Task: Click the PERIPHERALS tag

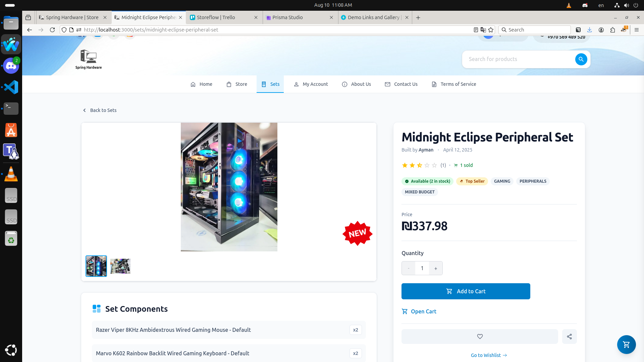Action: click(x=533, y=181)
